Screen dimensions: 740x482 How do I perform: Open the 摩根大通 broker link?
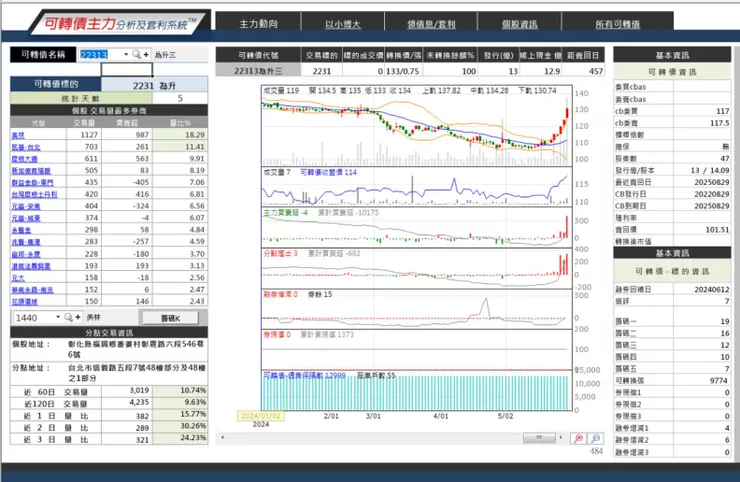click(x=25, y=159)
